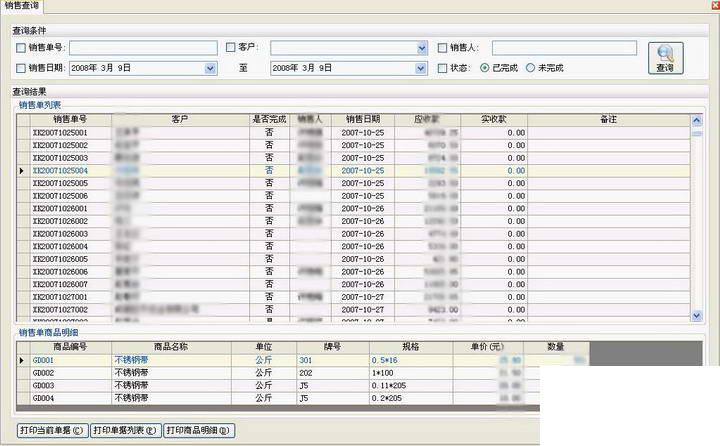Focus the 销售单号 text input field
Image resolution: width=720 pixels, height=446 pixels.
point(143,48)
